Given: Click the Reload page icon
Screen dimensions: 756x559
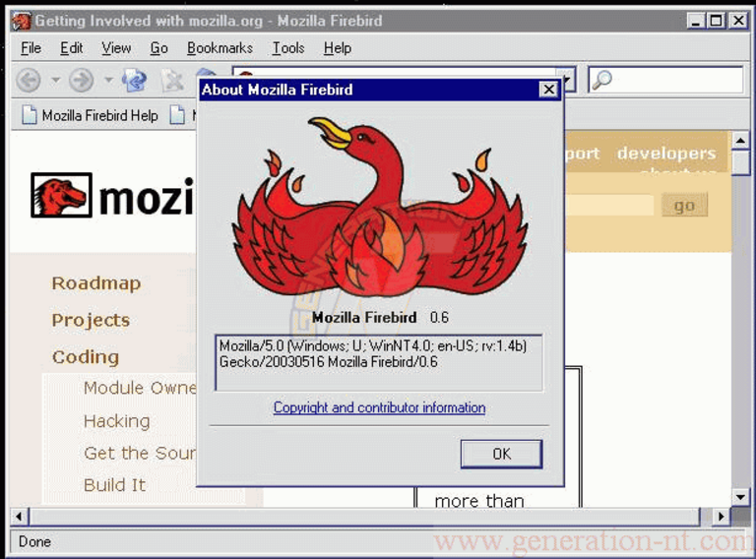Looking at the screenshot, I should coord(134,80).
